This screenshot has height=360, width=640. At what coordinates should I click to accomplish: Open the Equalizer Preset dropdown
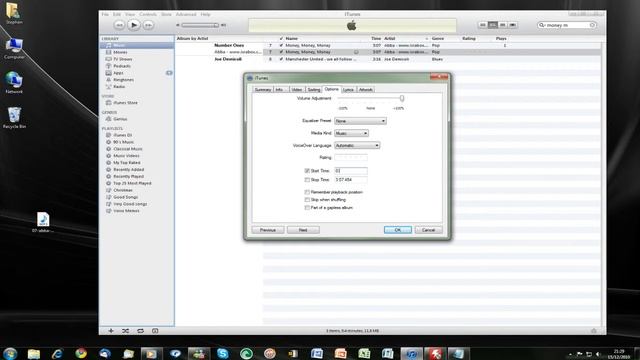360,121
